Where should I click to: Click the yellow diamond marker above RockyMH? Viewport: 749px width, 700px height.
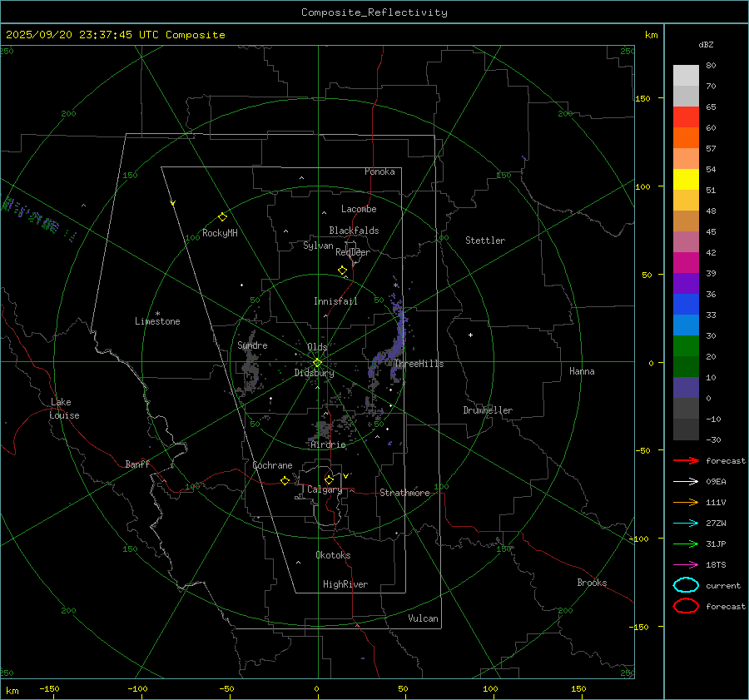pyautogui.click(x=222, y=216)
